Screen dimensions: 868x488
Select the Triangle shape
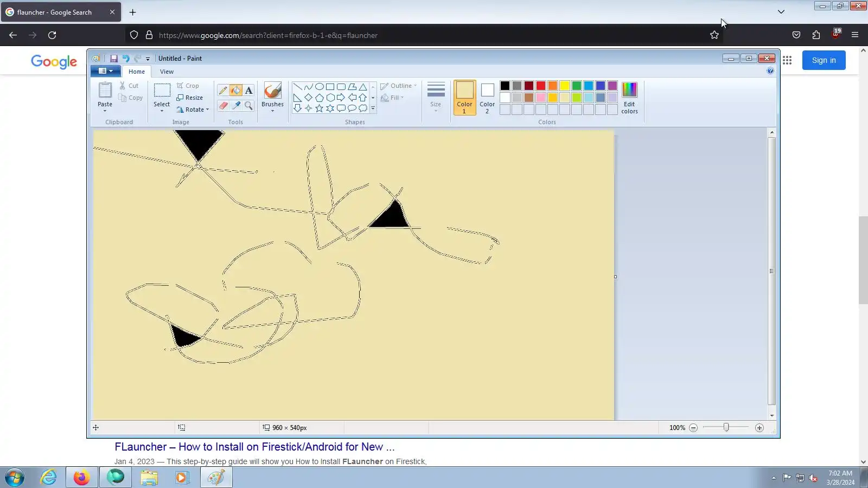362,87
